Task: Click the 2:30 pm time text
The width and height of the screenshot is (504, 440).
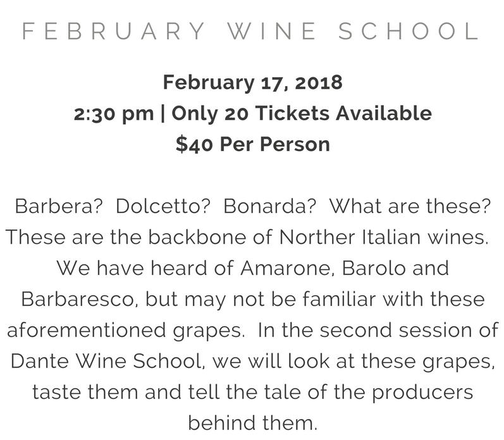Action: pyautogui.click(x=114, y=114)
